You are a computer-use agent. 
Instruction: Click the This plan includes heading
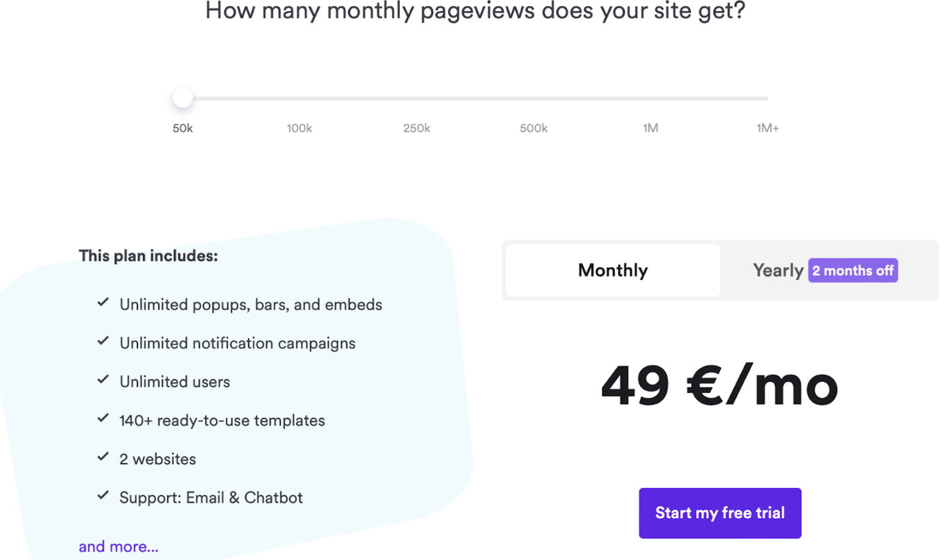coord(148,256)
